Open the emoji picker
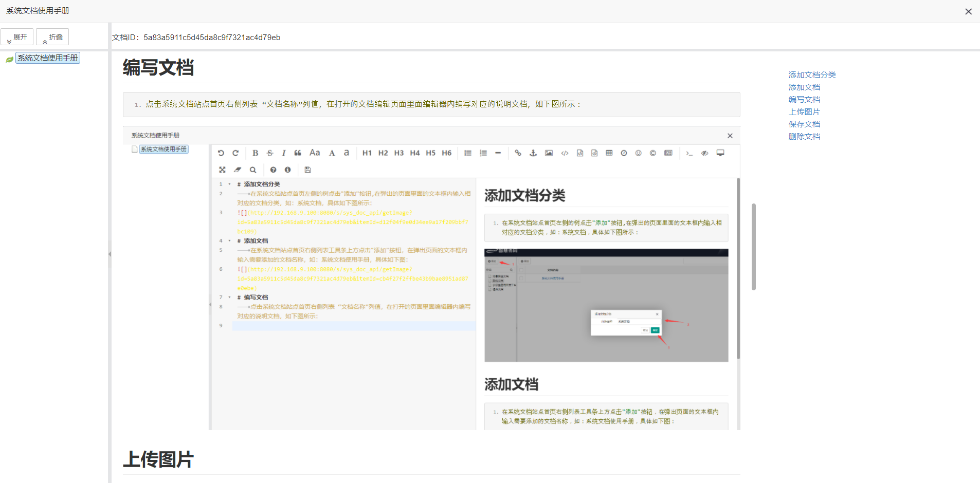The width and height of the screenshot is (980, 483). click(639, 153)
